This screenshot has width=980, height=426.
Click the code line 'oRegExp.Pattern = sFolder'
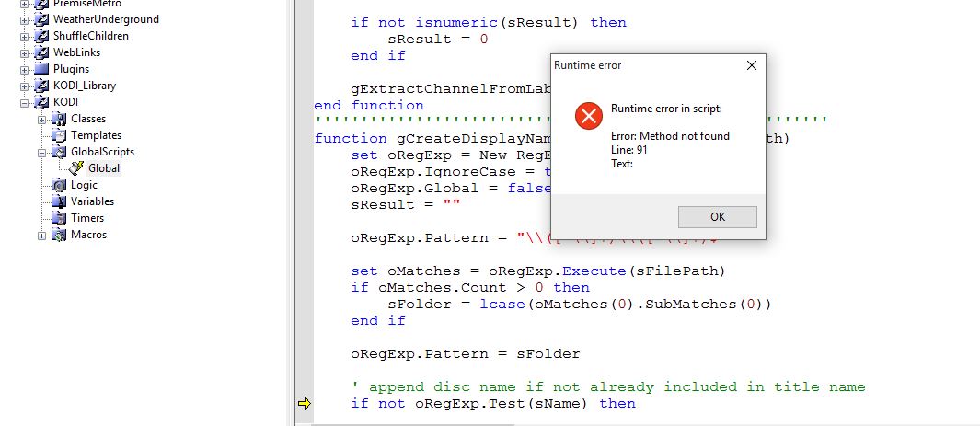[465, 353]
